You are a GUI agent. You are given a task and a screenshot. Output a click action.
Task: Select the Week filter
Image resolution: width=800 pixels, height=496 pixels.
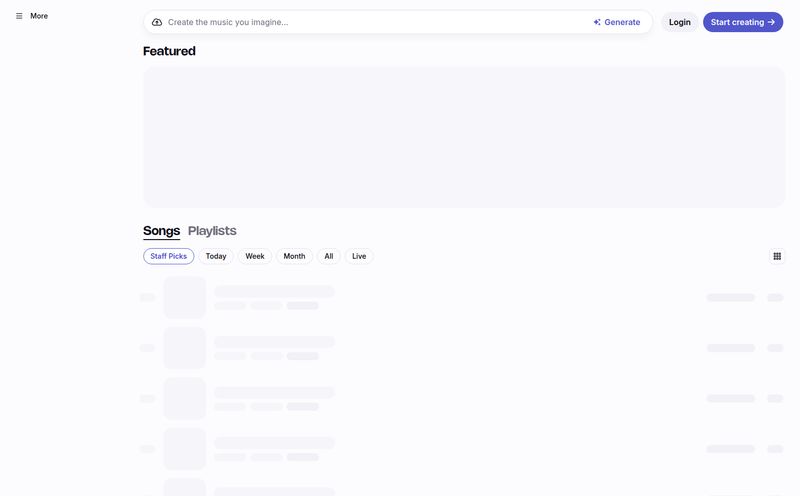(255, 256)
